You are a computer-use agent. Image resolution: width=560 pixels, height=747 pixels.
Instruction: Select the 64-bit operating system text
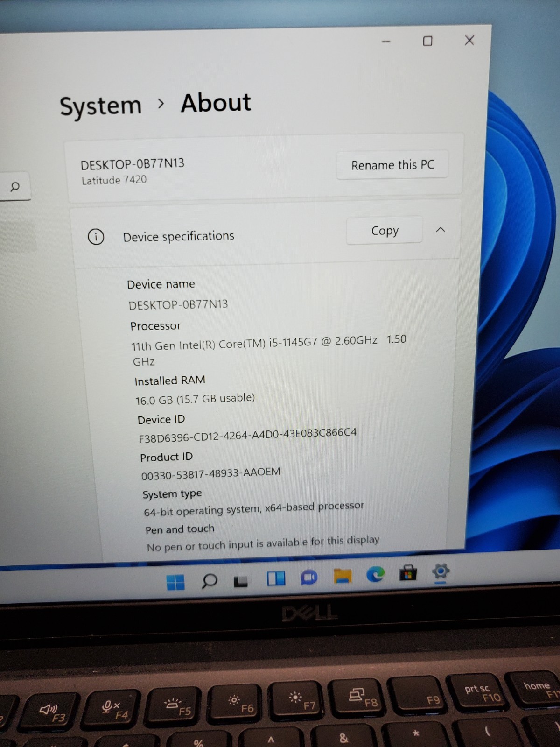(x=254, y=509)
